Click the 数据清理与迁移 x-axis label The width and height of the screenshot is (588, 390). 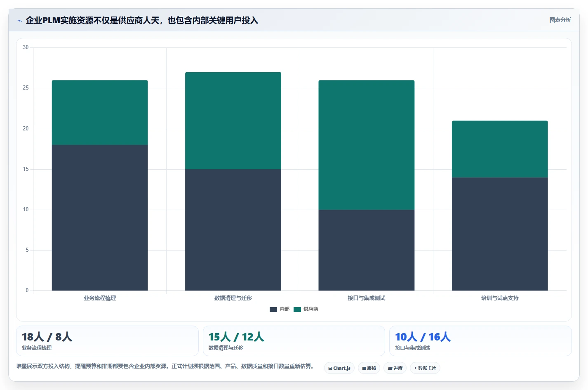(233, 298)
